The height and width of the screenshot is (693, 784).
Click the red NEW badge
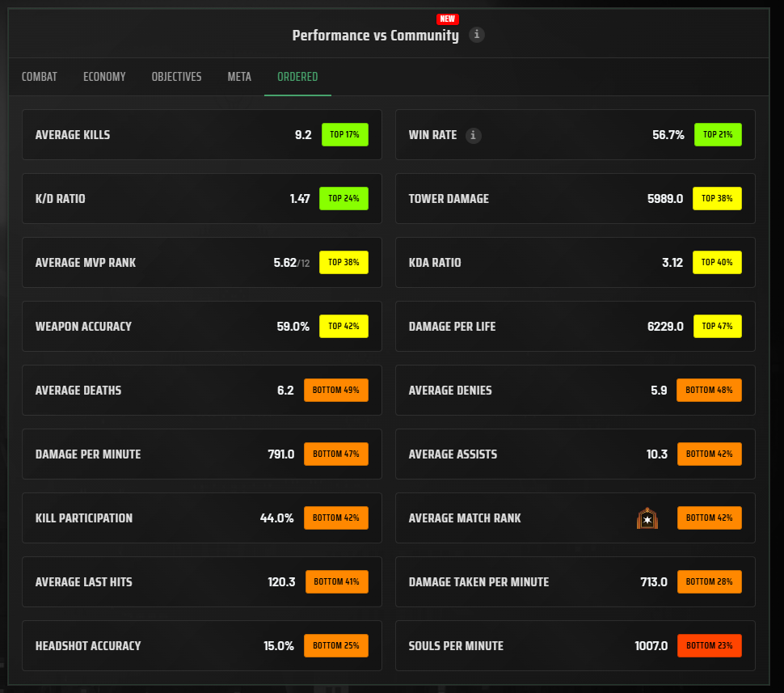pos(447,19)
